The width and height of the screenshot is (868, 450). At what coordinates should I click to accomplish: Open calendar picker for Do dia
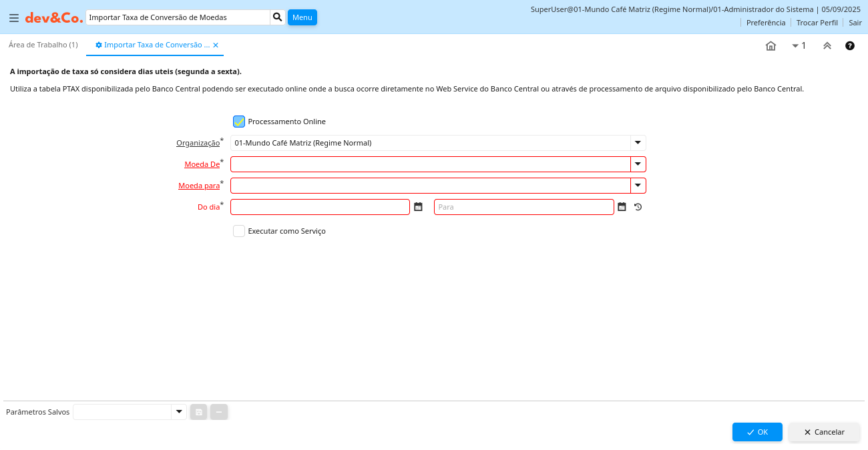[418, 207]
